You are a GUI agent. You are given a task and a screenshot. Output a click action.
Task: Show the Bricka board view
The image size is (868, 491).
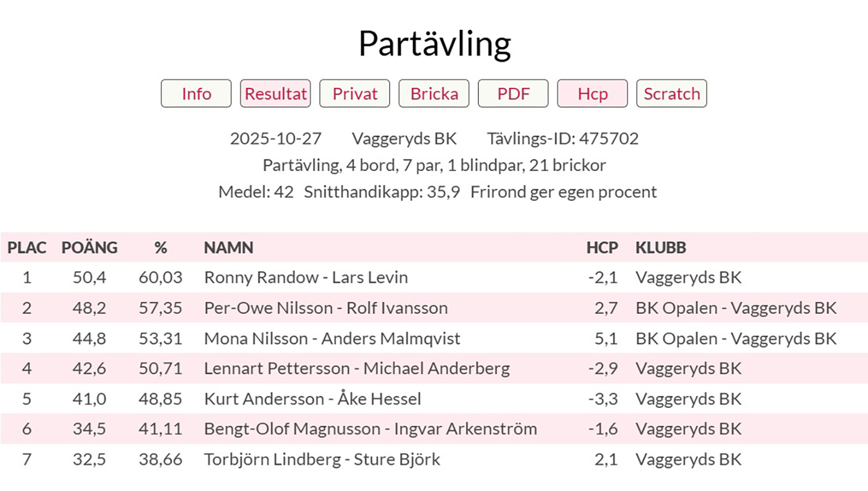434,93
